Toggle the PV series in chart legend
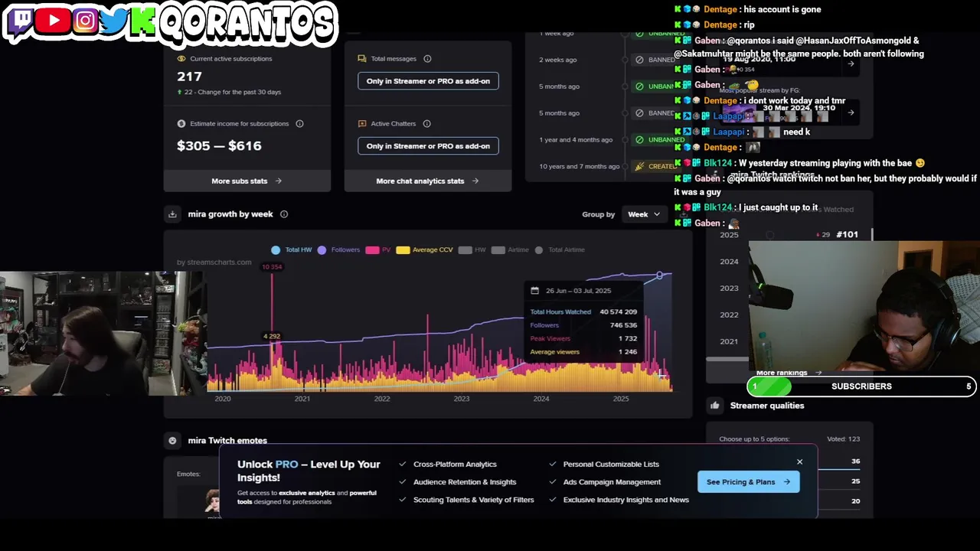The width and height of the screenshot is (980, 551). [378, 249]
